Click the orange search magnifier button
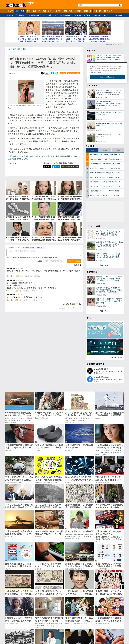 [120, 5]
